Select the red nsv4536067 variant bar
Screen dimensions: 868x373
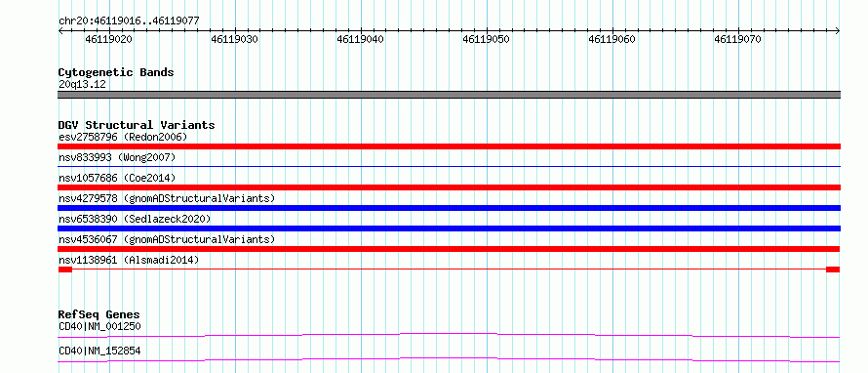449,249
